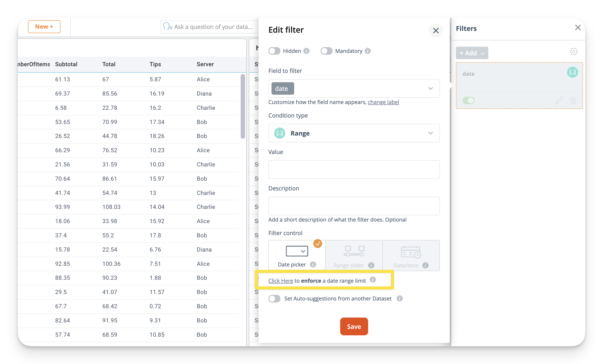
Task: Toggle the Hidden switch
Action: click(274, 51)
